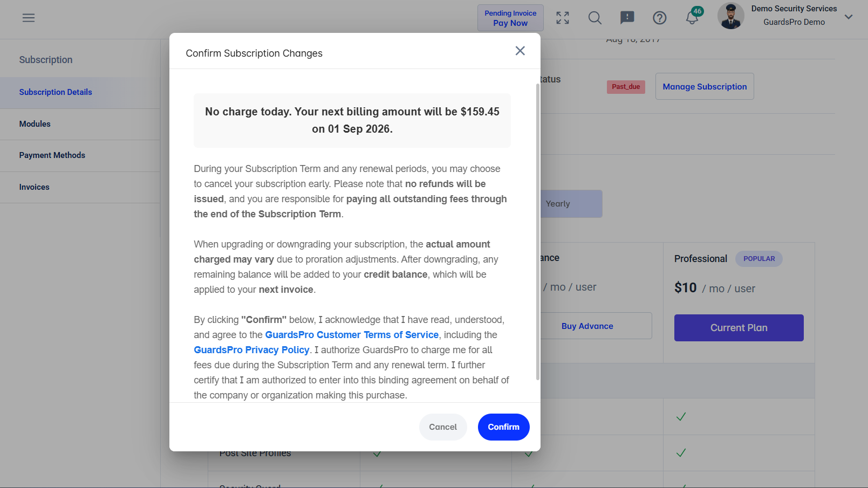Screen dimensions: 868x488
Task: Click the user profile avatar
Action: click(x=731, y=16)
